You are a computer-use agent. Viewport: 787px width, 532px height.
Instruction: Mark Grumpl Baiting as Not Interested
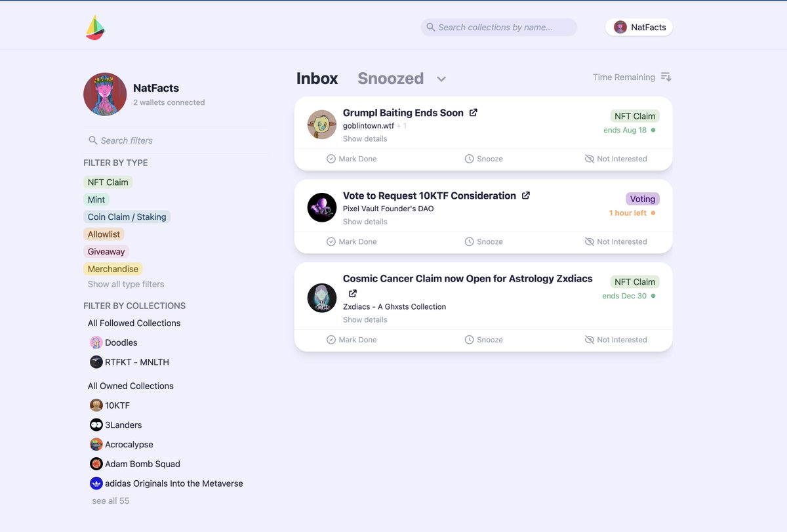616,159
